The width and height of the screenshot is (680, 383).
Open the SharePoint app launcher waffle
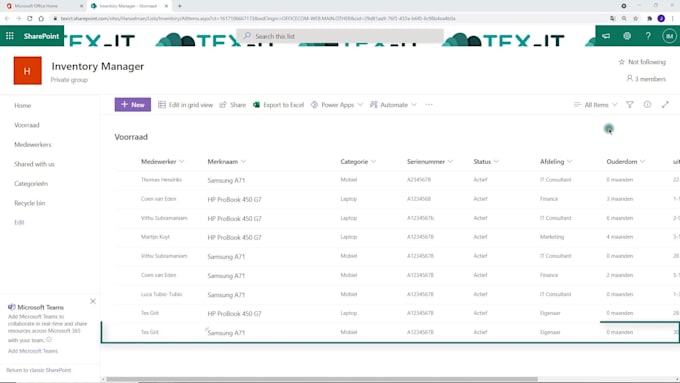(x=10, y=36)
